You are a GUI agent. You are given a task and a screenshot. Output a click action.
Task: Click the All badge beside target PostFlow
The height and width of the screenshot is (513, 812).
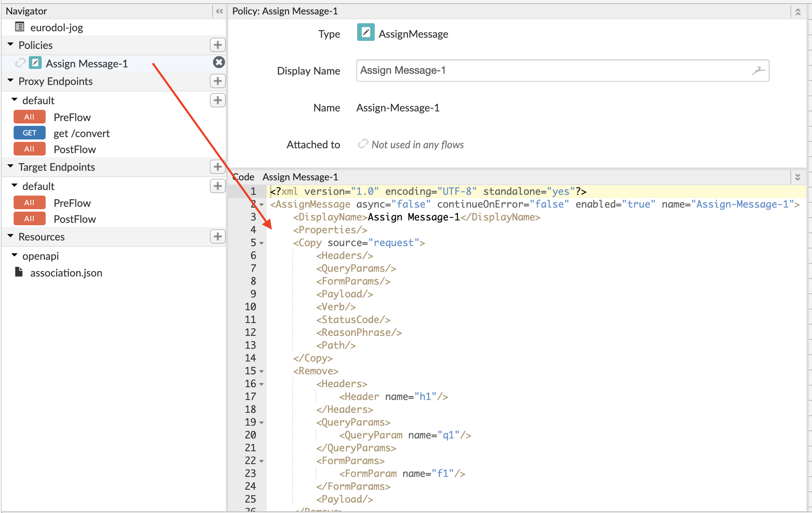pos(30,219)
